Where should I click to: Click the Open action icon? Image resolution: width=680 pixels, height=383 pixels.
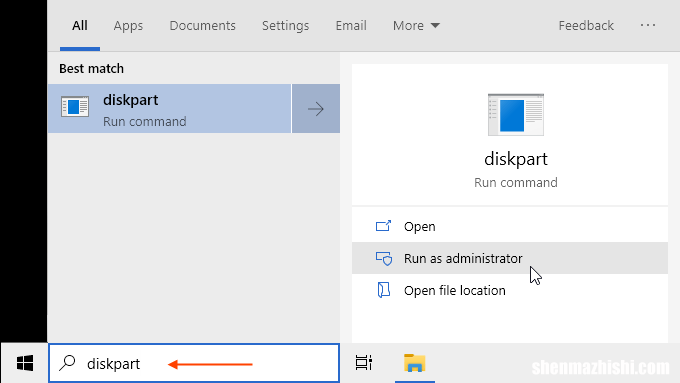click(383, 226)
